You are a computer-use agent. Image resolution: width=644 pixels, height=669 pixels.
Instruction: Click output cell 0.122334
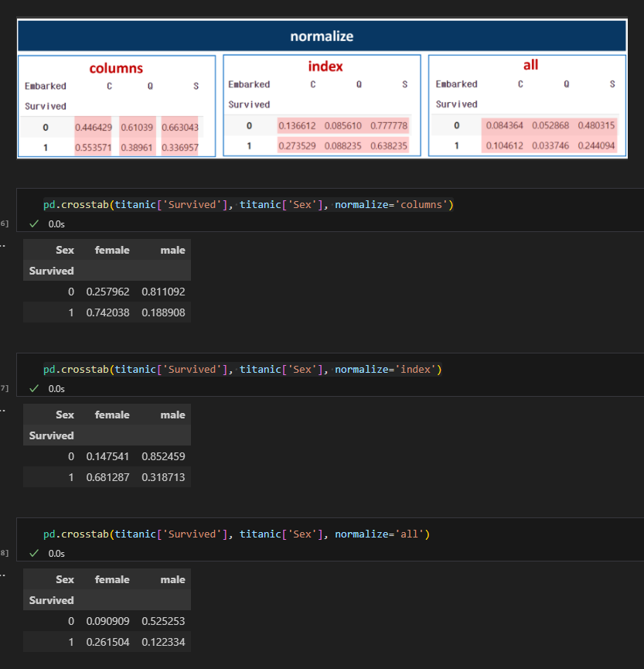(x=163, y=642)
